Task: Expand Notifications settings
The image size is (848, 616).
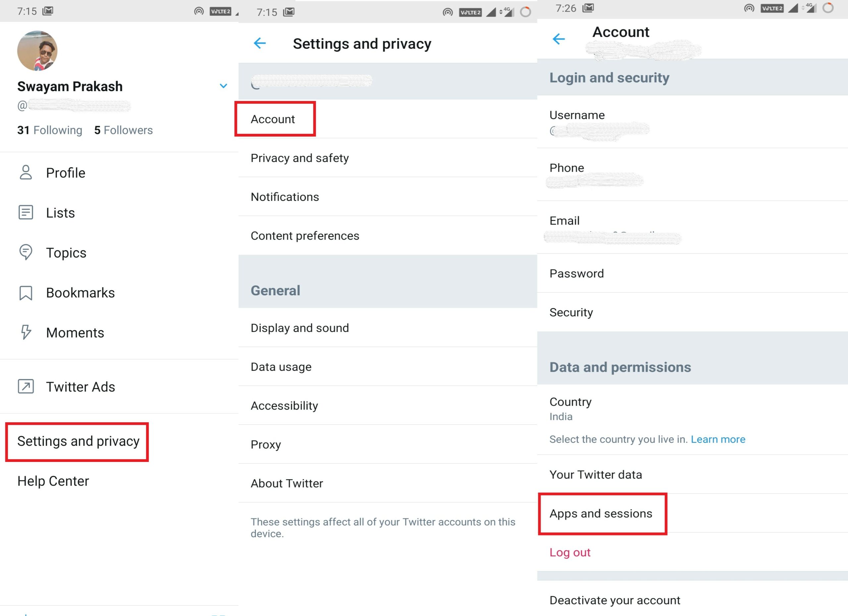Action: 284,197
